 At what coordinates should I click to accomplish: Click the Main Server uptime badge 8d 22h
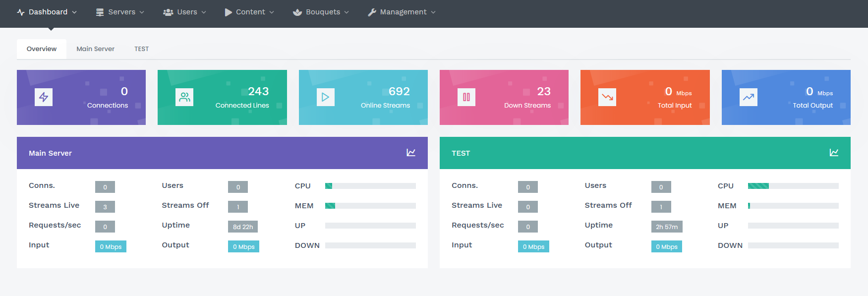[243, 227]
